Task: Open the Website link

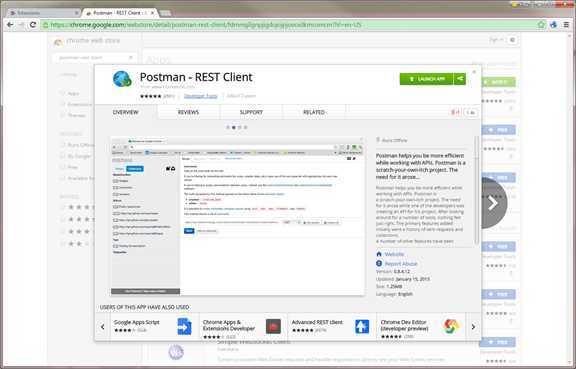Action: click(394, 254)
